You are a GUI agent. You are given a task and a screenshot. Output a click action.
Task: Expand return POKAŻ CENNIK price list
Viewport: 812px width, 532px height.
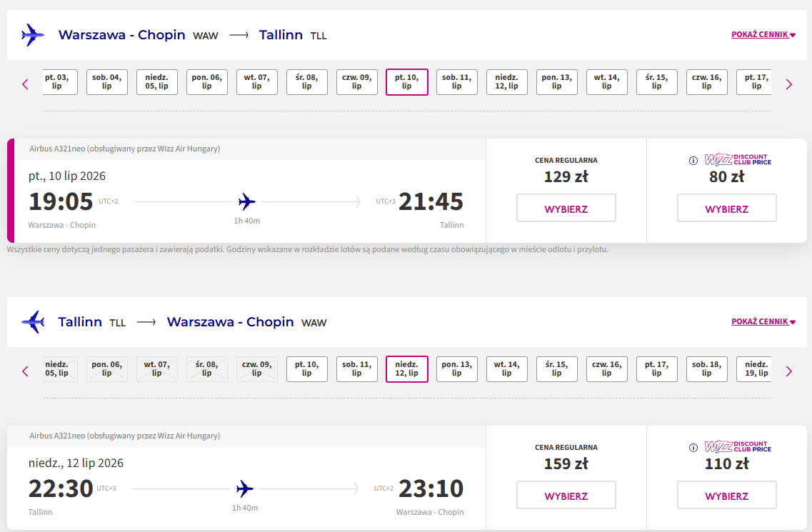(x=763, y=321)
